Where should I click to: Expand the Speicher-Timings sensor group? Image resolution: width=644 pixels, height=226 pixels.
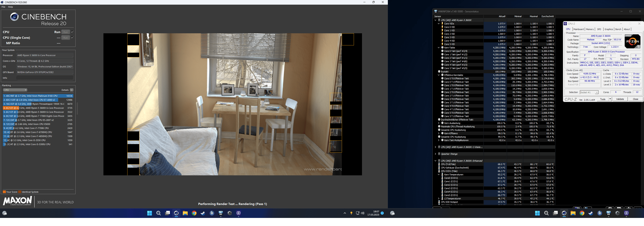coord(435,154)
